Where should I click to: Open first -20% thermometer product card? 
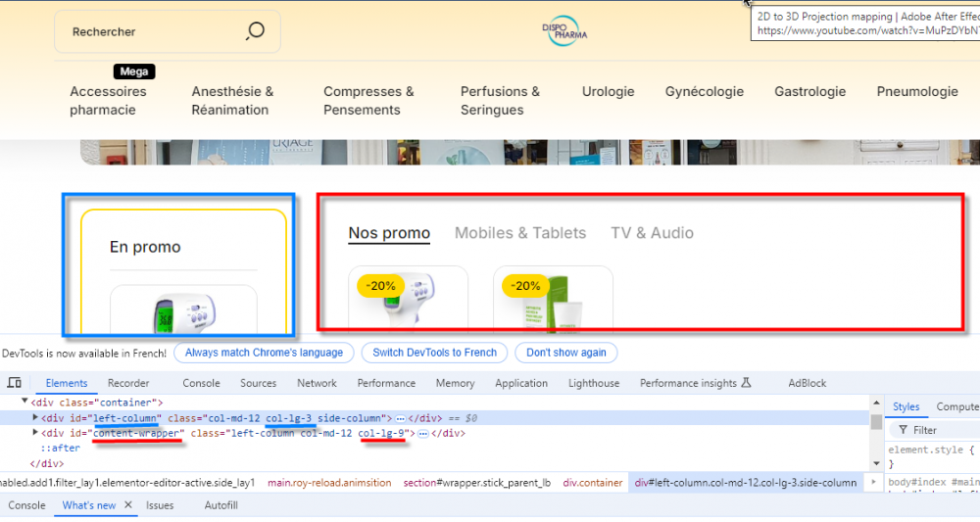[x=408, y=299]
